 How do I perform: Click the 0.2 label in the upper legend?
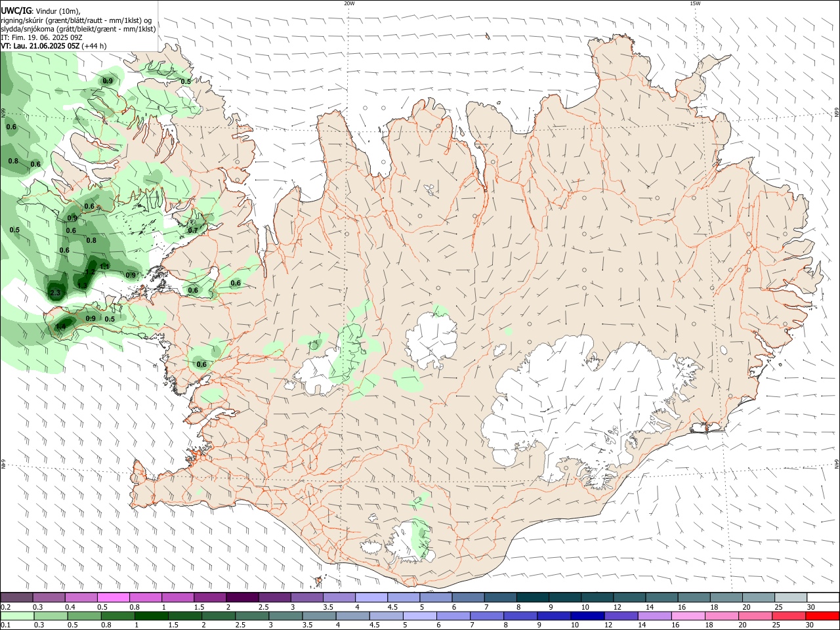pos(5,607)
